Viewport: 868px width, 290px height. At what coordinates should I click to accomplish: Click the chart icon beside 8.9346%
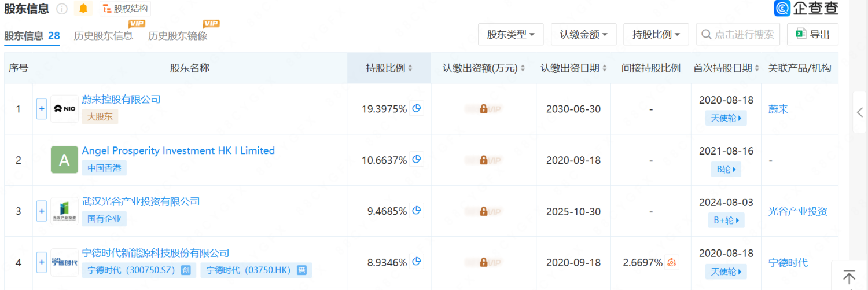pyautogui.click(x=417, y=262)
